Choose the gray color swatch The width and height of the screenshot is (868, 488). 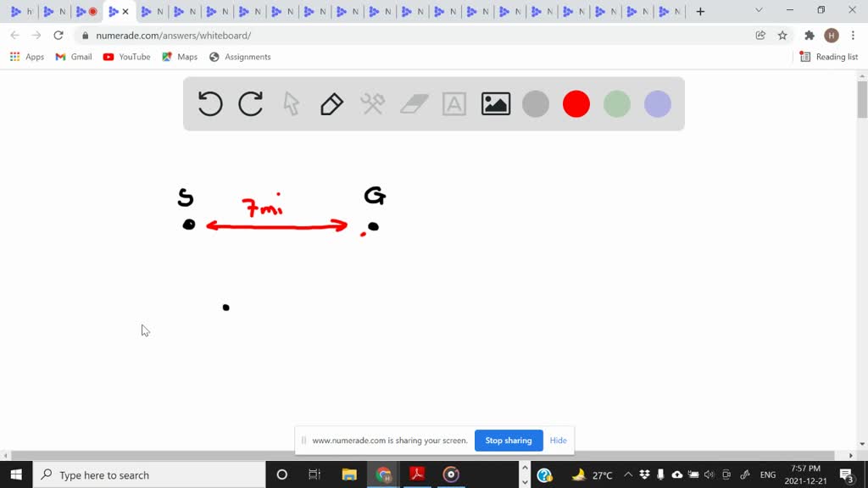(536, 104)
